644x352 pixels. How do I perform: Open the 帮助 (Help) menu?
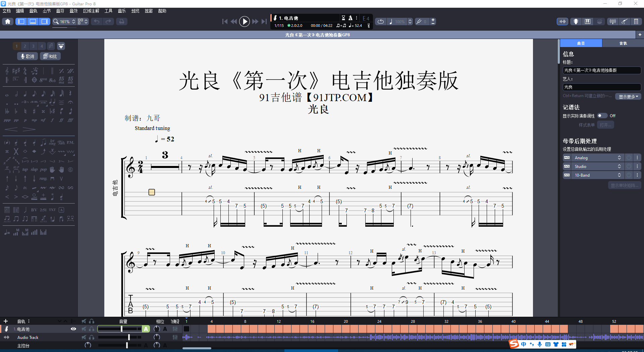click(162, 11)
